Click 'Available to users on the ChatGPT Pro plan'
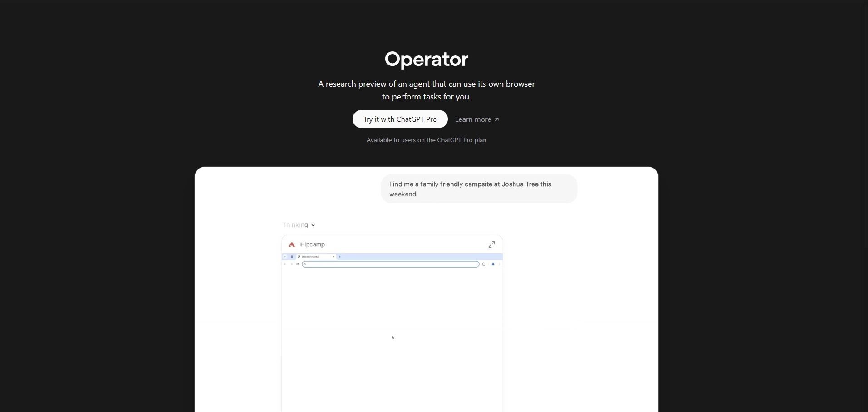The height and width of the screenshot is (412, 868). pos(427,140)
